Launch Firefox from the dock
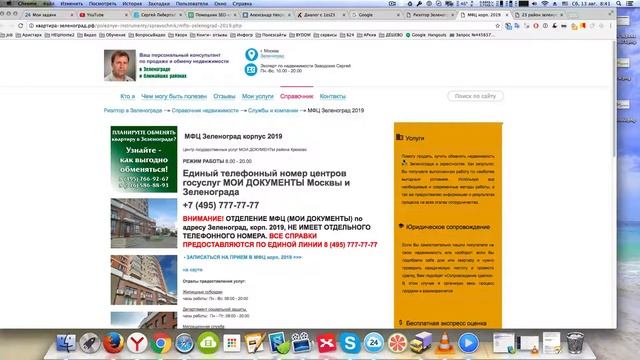640x360 pixels. (x=113, y=343)
